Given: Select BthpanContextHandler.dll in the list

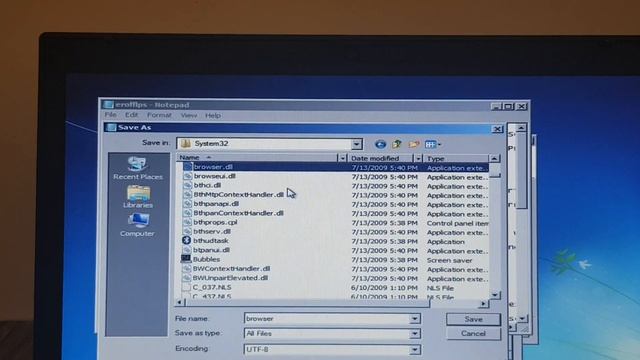Looking at the screenshot, I should coord(238,213).
